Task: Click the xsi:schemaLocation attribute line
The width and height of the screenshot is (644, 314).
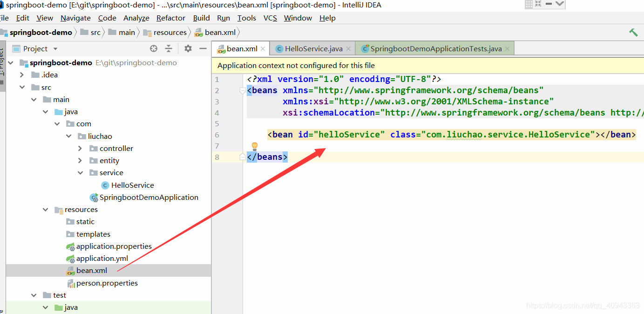Action: [463, 113]
